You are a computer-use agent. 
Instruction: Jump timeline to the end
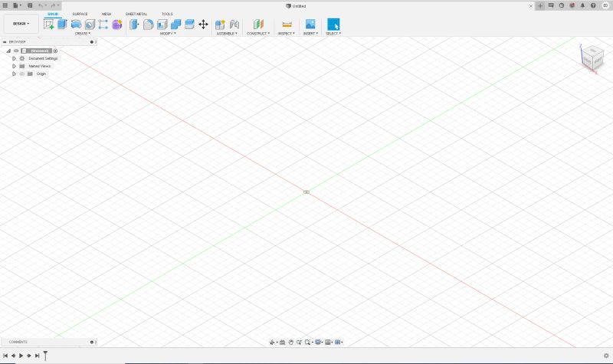(x=37, y=356)
